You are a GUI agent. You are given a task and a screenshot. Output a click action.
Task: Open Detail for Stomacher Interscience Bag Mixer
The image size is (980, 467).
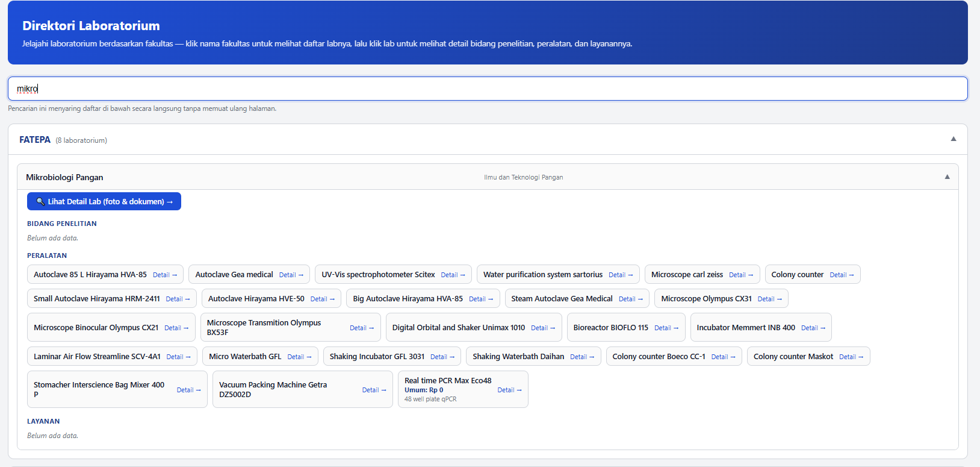point(188,390)
